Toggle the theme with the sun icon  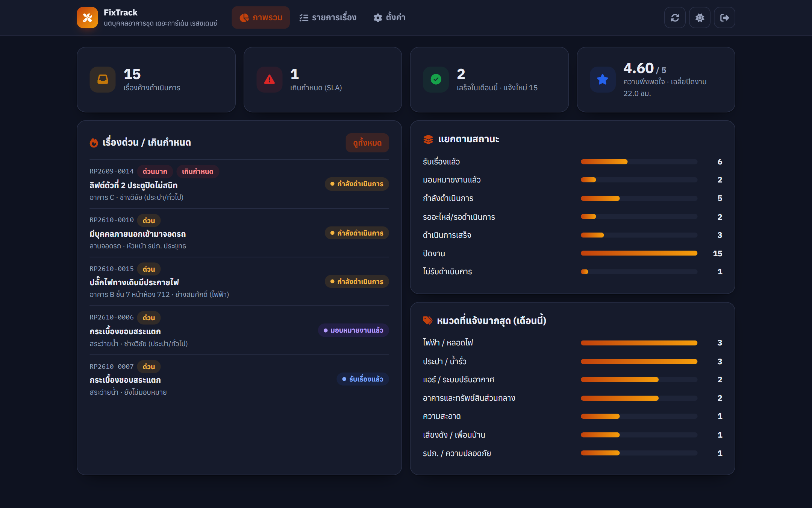[x=700, y=17]
